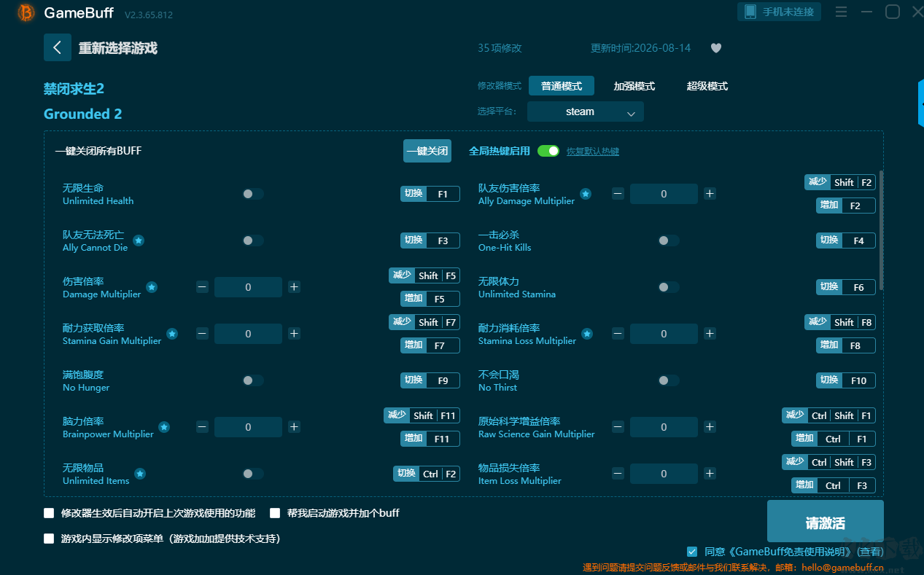This screenshot has height=575, width=924.
Task: Toggle Unlimited Items switch
Action: pos(253,474)
